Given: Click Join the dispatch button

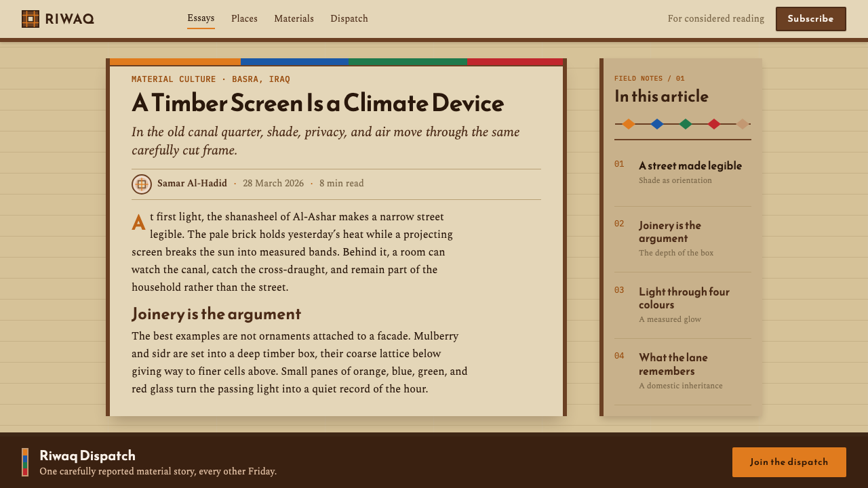Looking at the screenshot, I should (x=789, y=462).
